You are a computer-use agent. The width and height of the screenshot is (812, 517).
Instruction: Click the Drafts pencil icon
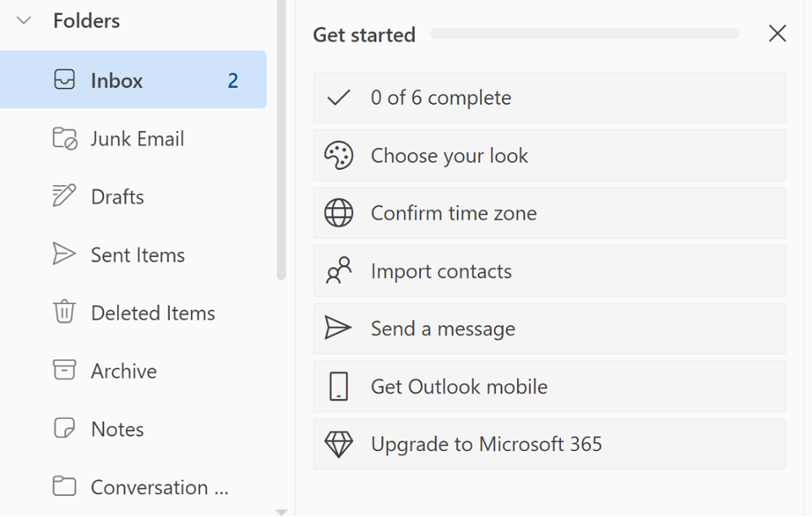(64, 196)
